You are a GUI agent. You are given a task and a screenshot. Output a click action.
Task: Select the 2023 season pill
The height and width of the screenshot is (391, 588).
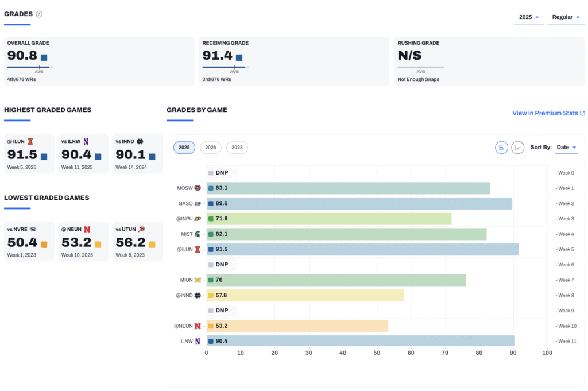[237, 148]
